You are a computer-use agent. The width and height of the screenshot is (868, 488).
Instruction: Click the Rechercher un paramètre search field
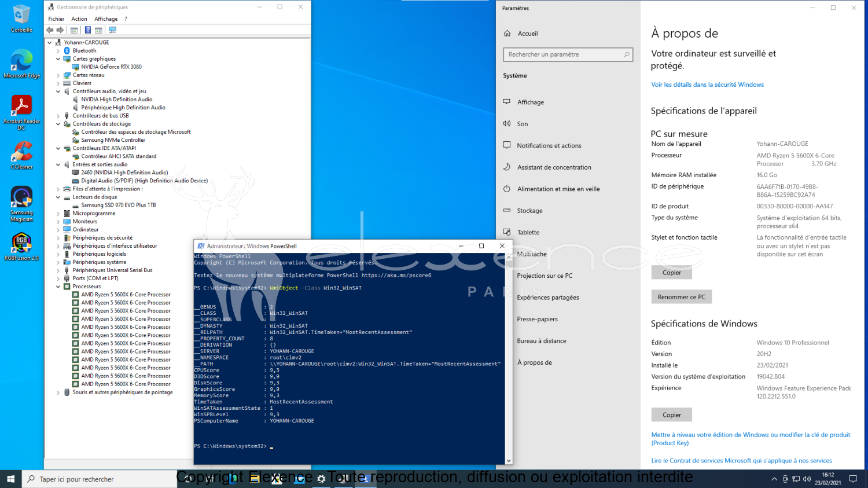(x=568, y=54)
